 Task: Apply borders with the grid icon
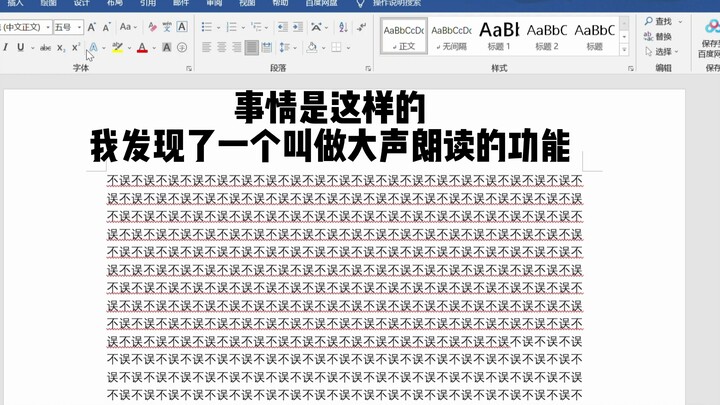coord(337,47)
